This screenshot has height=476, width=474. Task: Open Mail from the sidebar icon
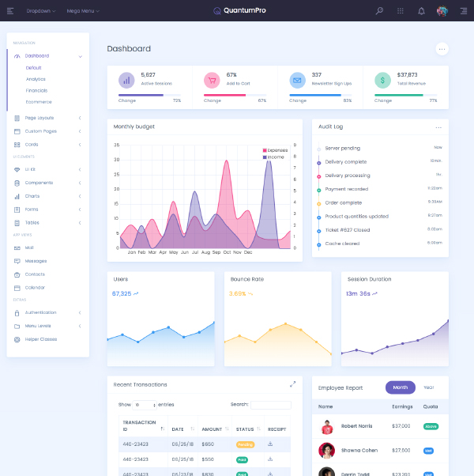tap(17, 248)
